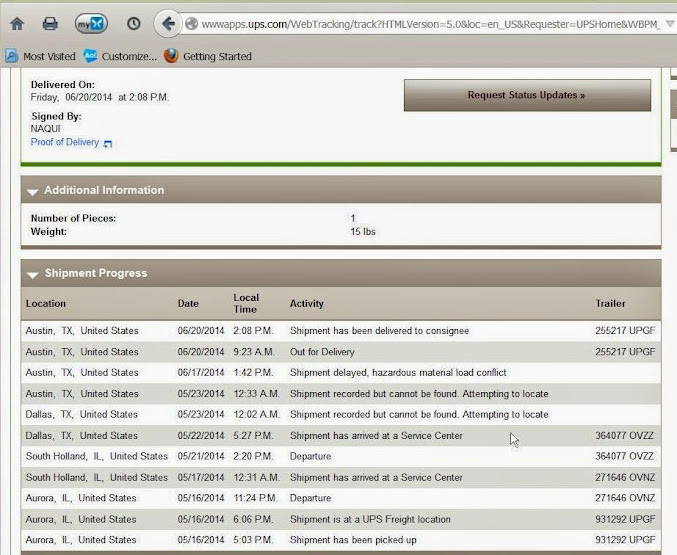This screenshot has height=555, width=677.
Task: Click the Firefox icon beside Getting Started
Action: (x=171, y=56)
